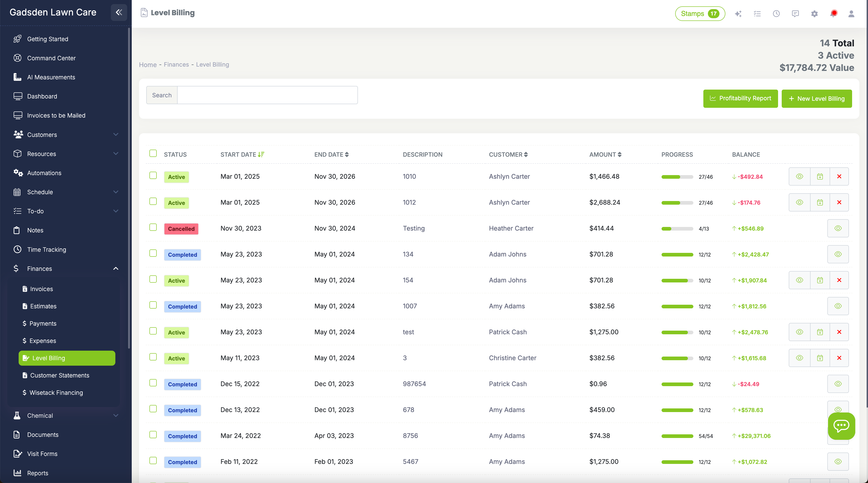
Task: Select the header checkbox to select all rows
Action: 153,153
